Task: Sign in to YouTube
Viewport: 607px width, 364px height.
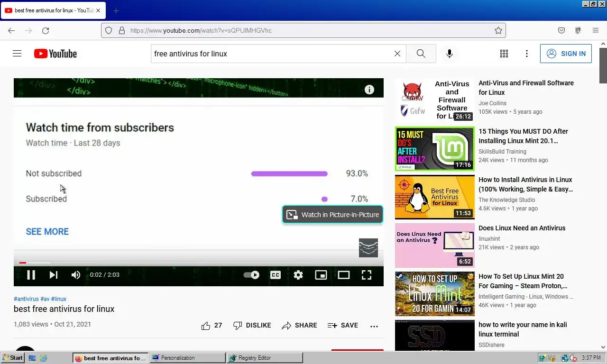Action: coord(566,54)
